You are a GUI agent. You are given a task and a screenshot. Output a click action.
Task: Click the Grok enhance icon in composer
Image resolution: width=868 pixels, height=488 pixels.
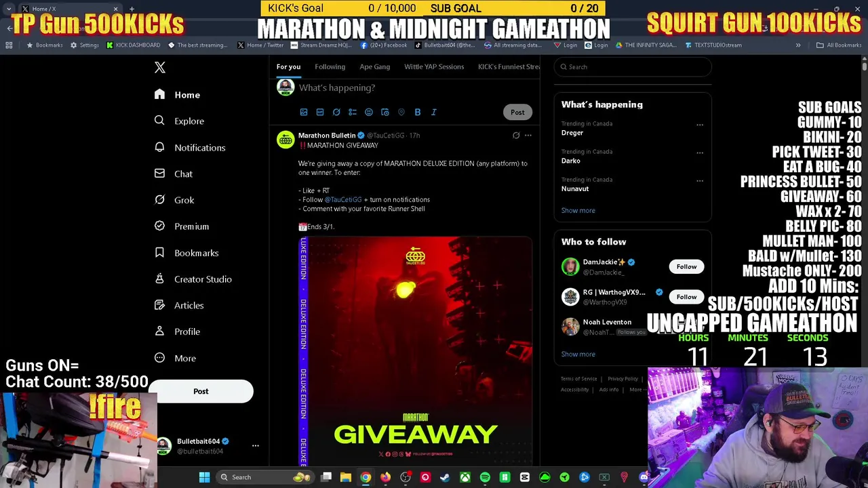pos(336,112)
